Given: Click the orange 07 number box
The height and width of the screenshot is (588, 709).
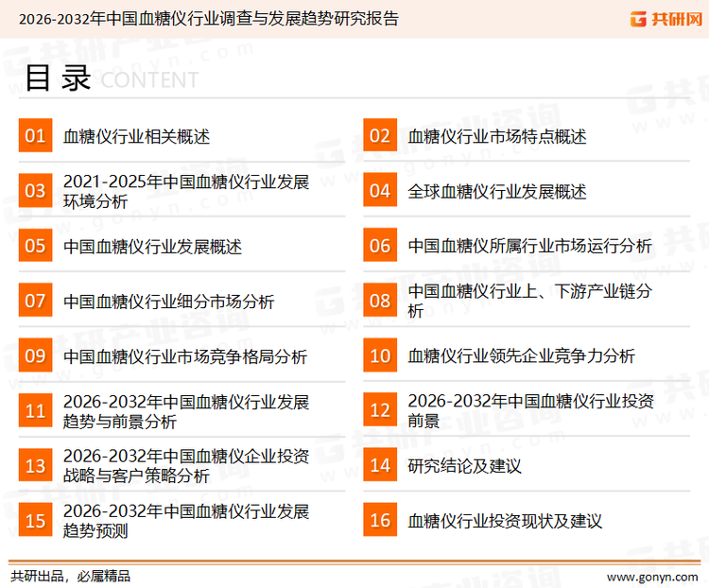Looking at the screenshot, I should (35, 301).
